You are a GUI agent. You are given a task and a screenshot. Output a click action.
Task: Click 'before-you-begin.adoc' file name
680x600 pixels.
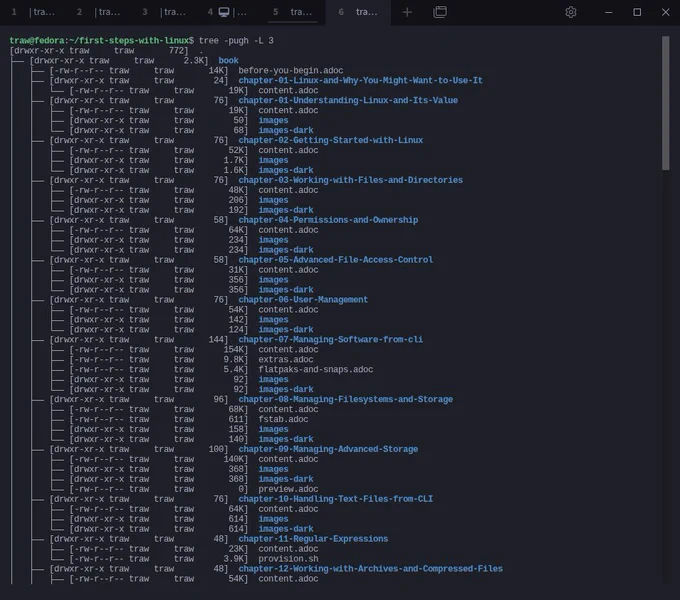click(x=291, y=70)
